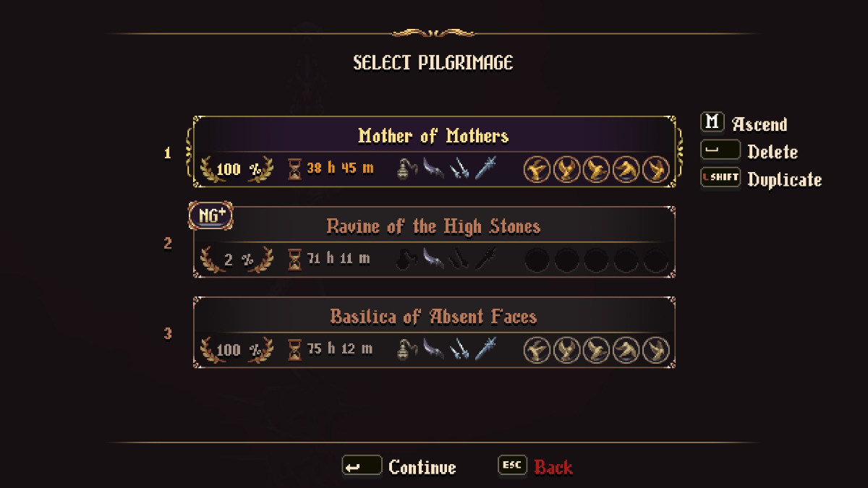Click the hourglass icon in slot 1

294,169
